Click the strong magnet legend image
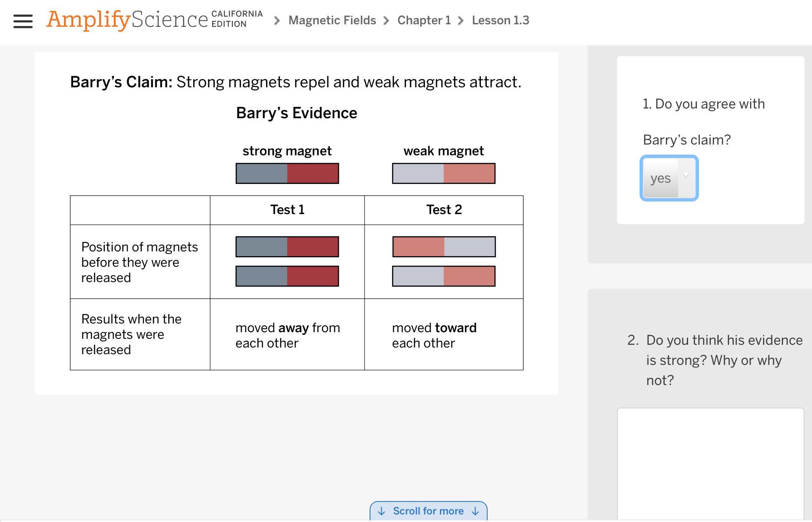 tap(287, 173)
